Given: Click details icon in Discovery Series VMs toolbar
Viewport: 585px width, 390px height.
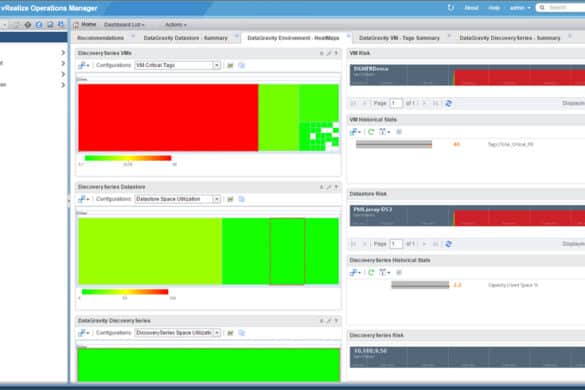Looking at the screenshot, I should [x=241, y=65].
